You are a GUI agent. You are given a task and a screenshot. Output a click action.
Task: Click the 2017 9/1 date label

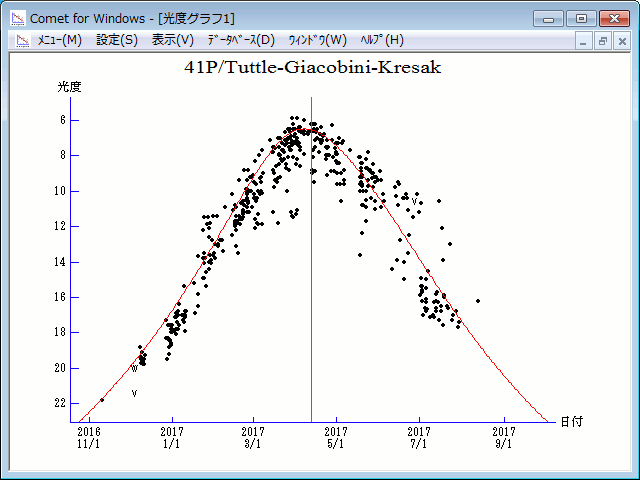[x=504, y=437]
